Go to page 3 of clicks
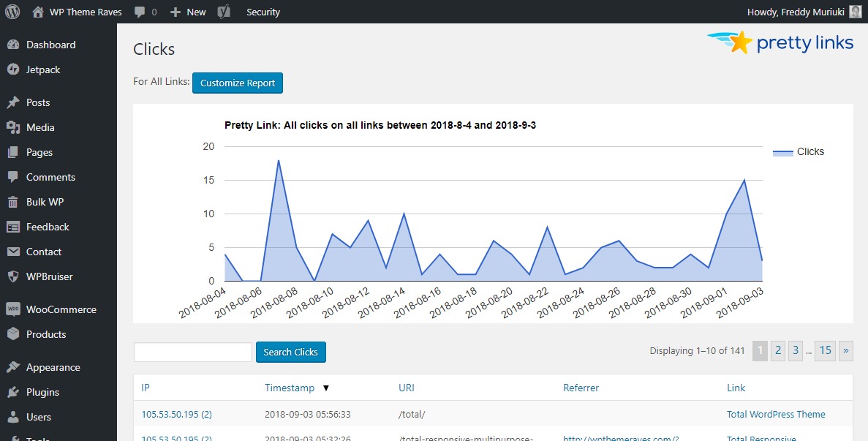This screenshot has width=868, height=441. click(x=796, y=350)
